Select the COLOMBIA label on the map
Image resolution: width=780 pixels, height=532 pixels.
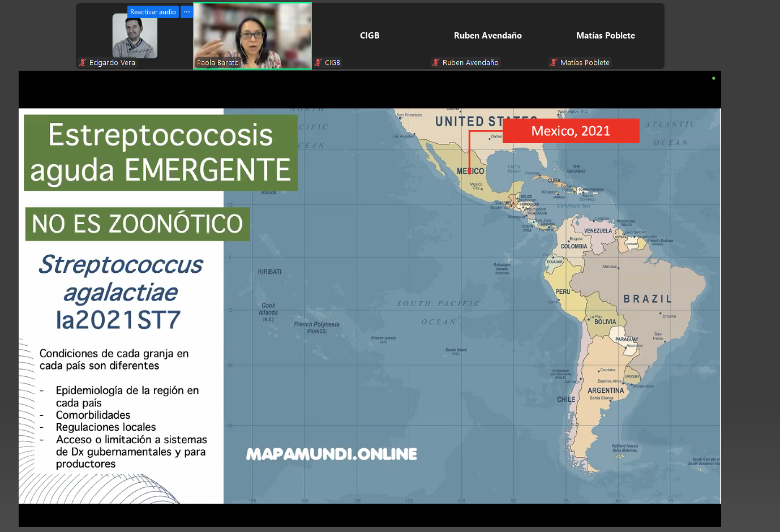coord(574,247)
